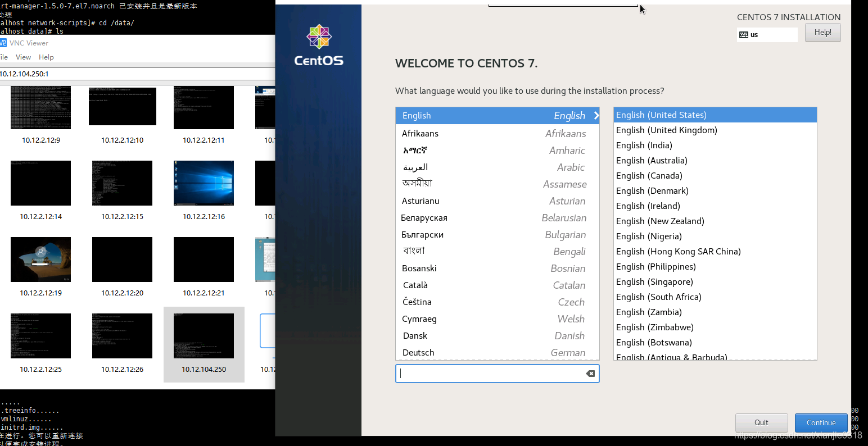This screenshot has width=868, height=446.
Task: Select Afrikaans language row
Action: pos(497,134)
